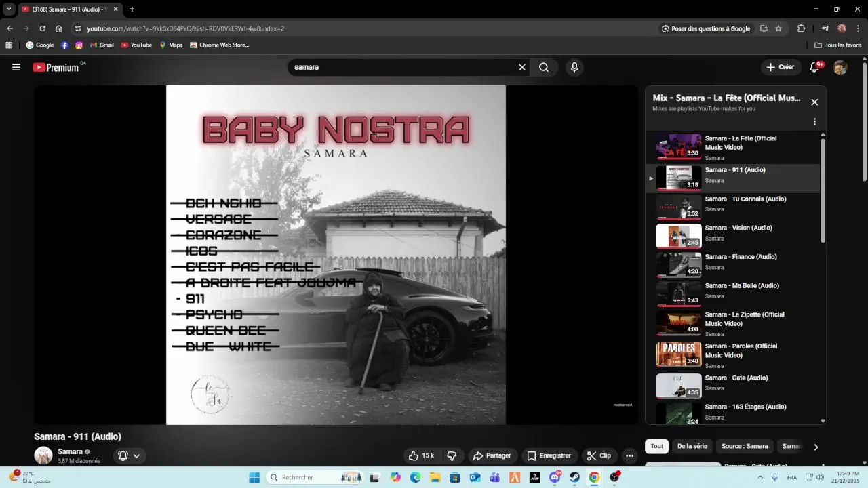This screenshot has height=488, width=868.
Task: Open the Google bookmark
Action: pos(40,45)
